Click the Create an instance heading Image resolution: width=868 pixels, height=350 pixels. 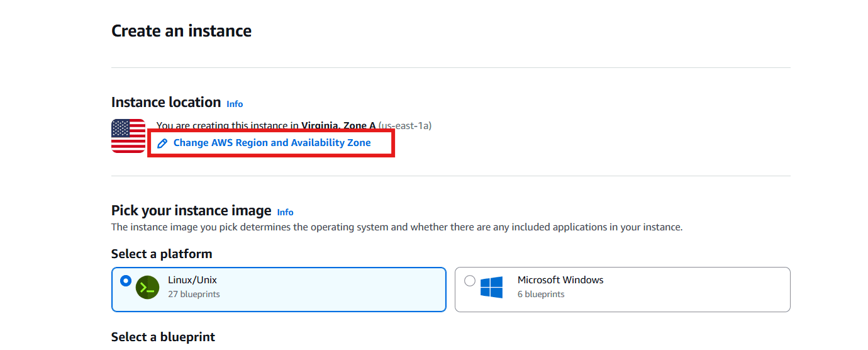point(181,31)
